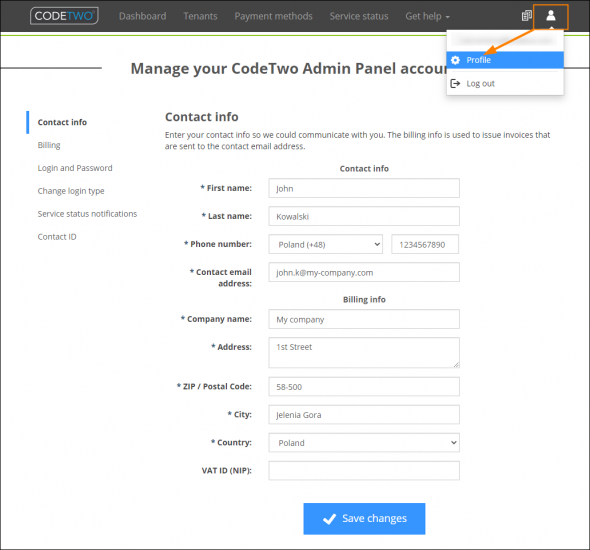Open Payment methods page

pyautogui.click(x=273, y=16)
